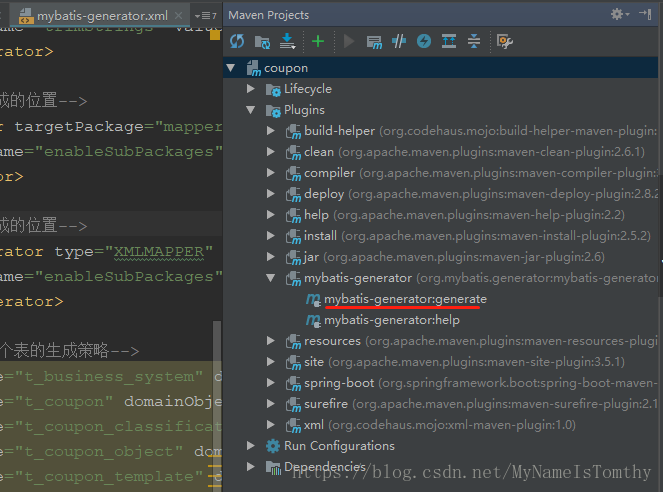Click the Run Maven Build play icon
The image size is (663, 492).
pos(349,41)
